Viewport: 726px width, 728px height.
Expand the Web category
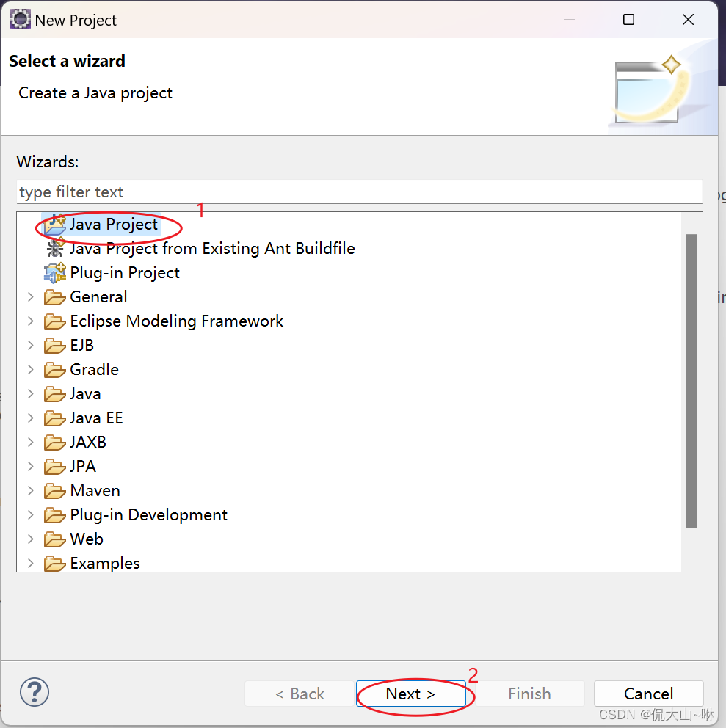31,539
